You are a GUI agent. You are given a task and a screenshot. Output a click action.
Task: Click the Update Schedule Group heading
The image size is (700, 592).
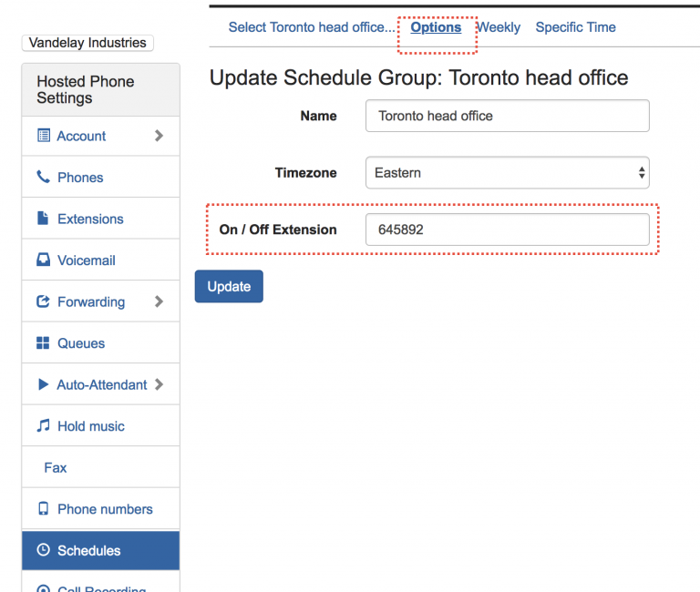(x=418, y=77)
